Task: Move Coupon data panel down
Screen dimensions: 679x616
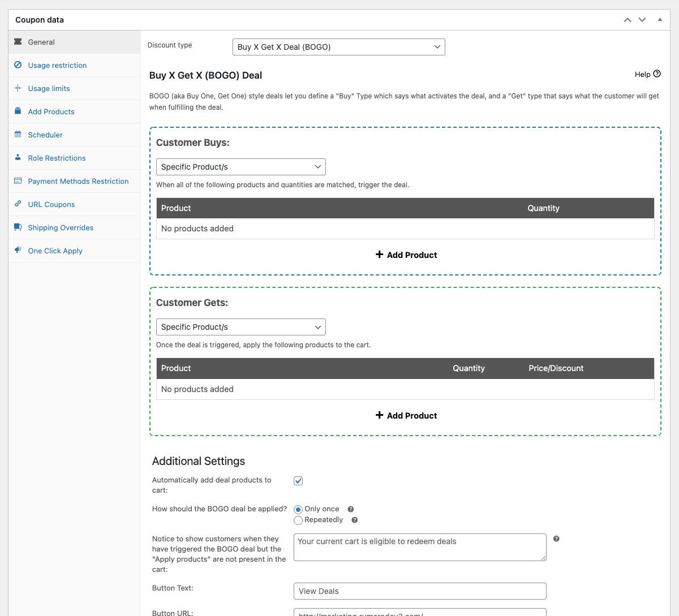Action: click(642, 20)
